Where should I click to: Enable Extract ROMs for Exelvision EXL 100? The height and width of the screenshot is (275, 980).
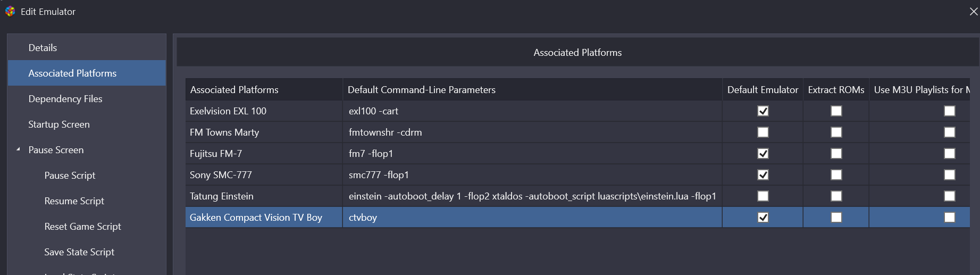coord(836,111)
